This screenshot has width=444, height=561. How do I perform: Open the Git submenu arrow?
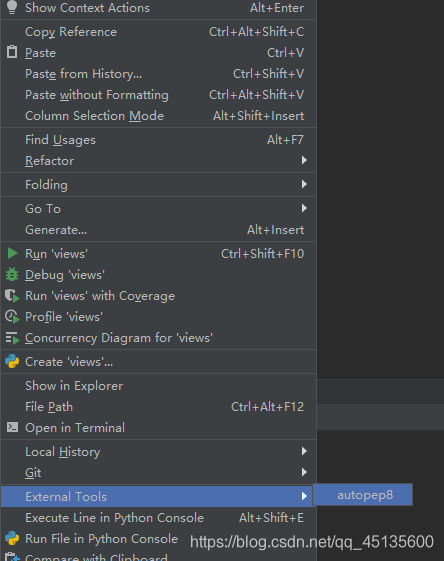coord(304,472)
